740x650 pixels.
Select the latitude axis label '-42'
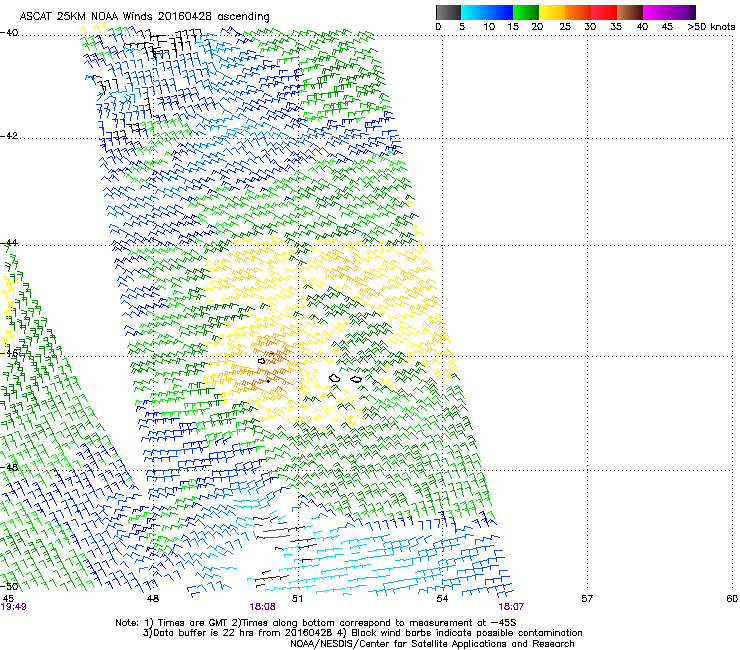pyautogui.click(x=9, y=135)
